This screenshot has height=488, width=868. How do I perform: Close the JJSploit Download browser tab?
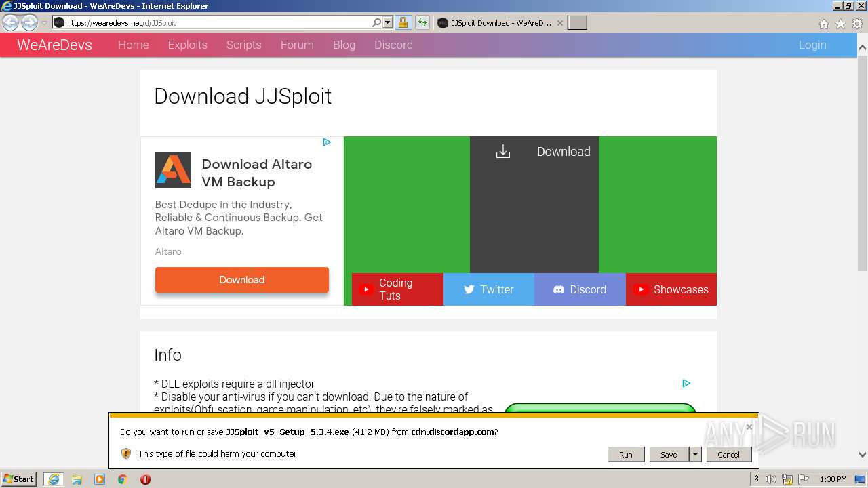coord(559,22)
